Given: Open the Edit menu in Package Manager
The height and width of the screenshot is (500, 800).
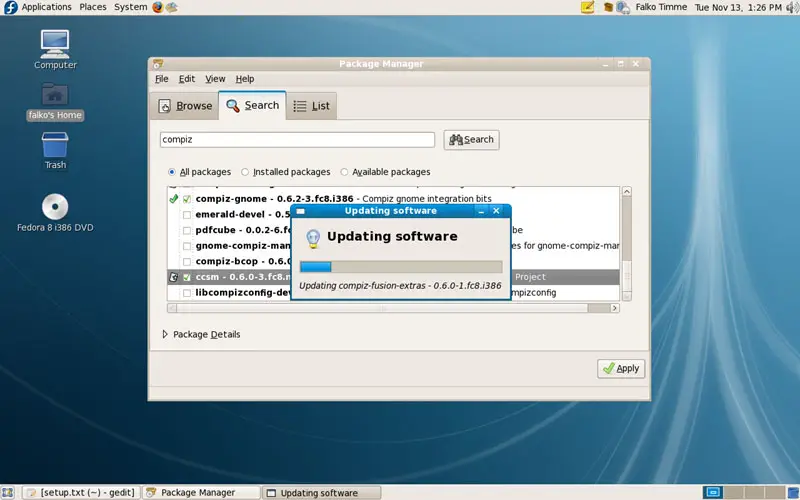Looking at the screenshot, I should [187, 79].
